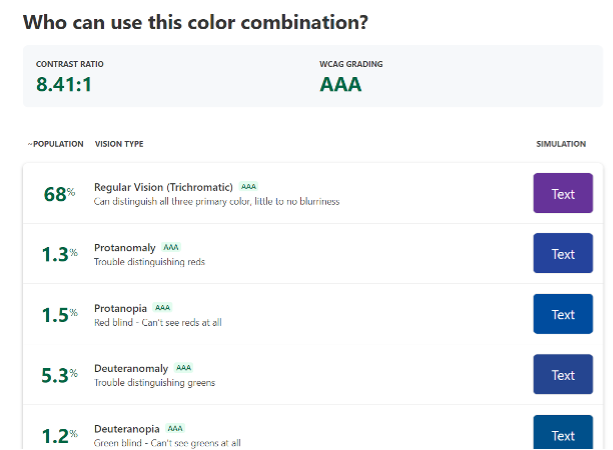Click the Deuteranomaly simulation Text swatch

[563, 375]
